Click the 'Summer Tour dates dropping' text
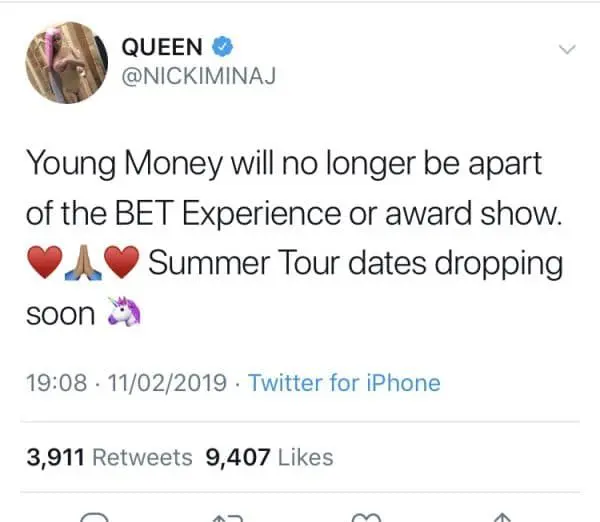This screenshot has height=522, width=600. click(x=355, y=265)
